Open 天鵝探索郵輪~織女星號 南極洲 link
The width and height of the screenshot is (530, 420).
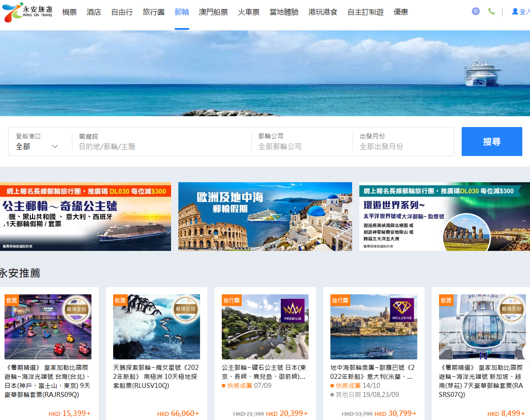[156, 377]
